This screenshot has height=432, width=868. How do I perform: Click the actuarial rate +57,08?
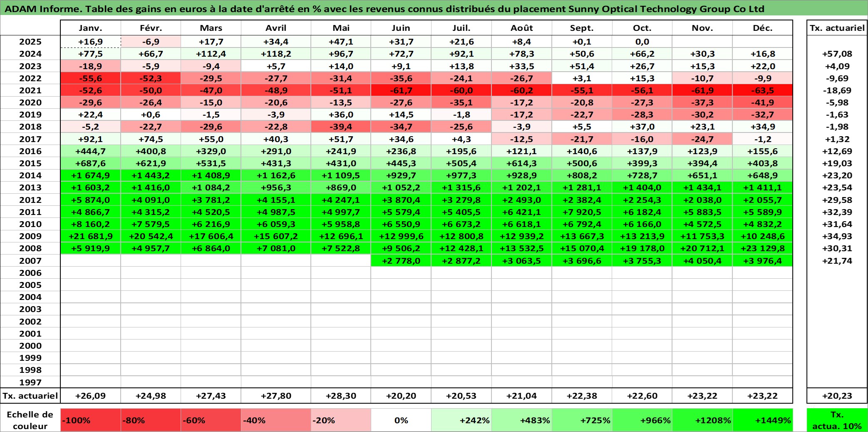[x=837, y=54]
